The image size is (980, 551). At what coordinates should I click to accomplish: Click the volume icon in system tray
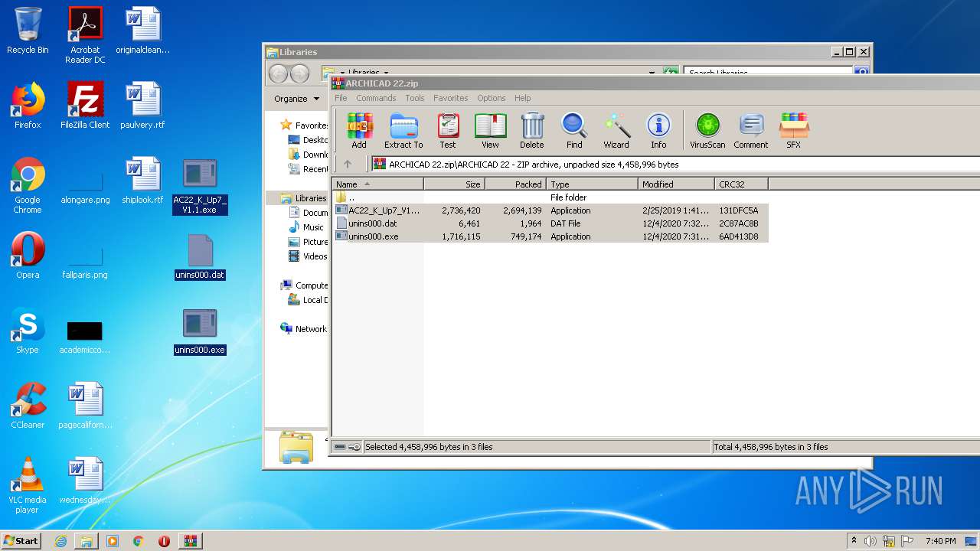[x=871, y=541]
